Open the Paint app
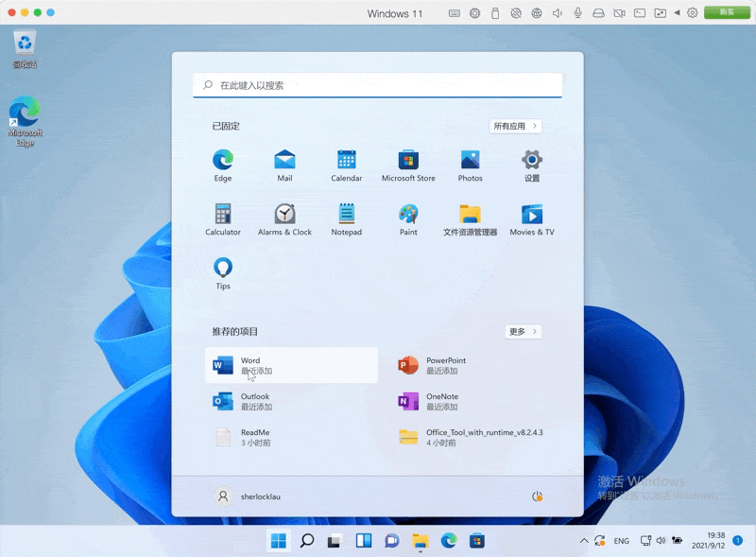The image size is (756, 557). [x=408, y=219]
